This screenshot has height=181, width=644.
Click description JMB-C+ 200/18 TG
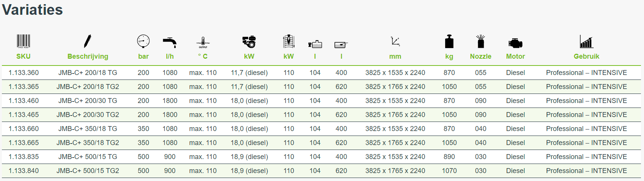[88, 73]
